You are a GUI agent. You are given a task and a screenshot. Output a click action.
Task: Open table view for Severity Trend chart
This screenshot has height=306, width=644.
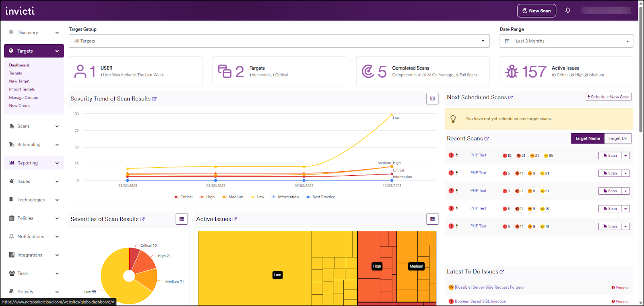point(432,99)
